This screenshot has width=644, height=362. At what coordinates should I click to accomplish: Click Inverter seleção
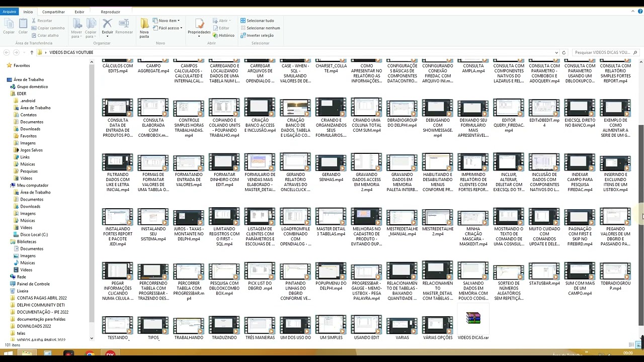point(257,35)
